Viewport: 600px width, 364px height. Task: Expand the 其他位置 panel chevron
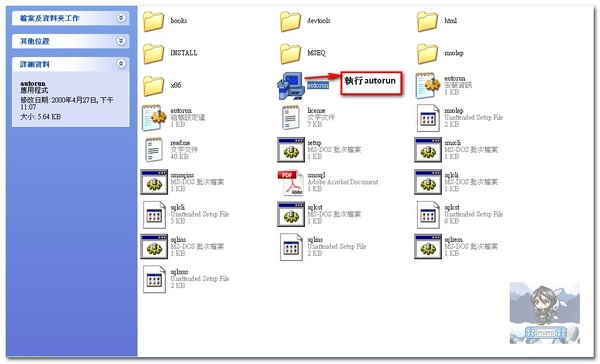pyautogui.click(x=121, y=41)
